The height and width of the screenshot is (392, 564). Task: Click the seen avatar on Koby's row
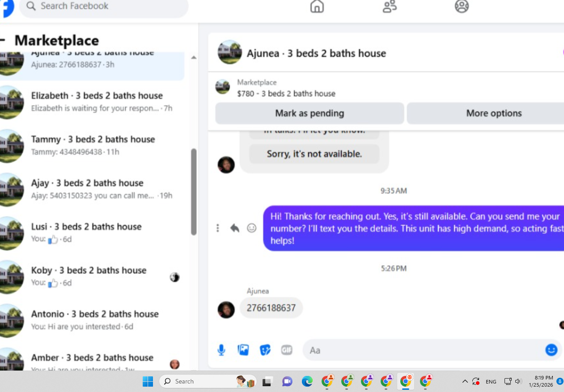pos(174,278)
